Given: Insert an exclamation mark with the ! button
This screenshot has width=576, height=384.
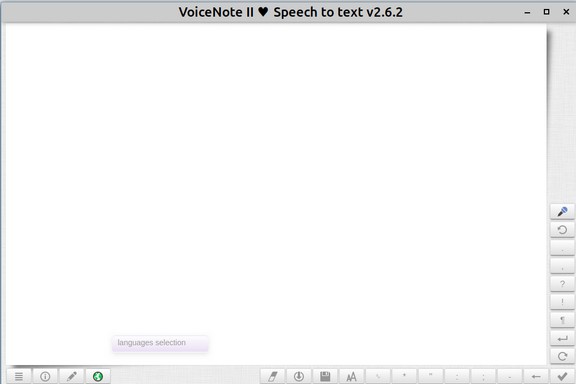Looking at the screenshot, I should (x=562, y=302).
